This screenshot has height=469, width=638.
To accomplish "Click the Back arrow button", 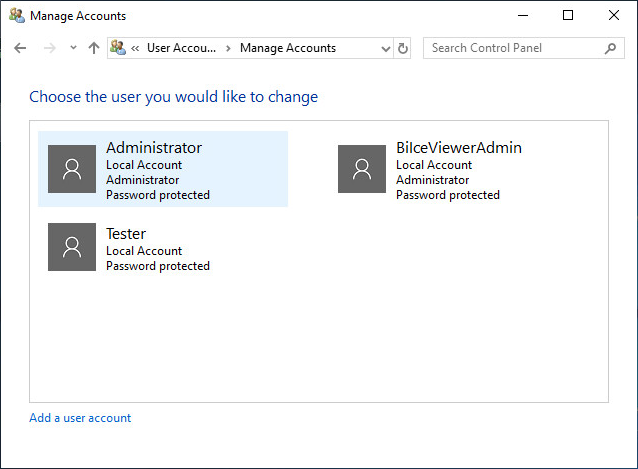I will point(20,48).
